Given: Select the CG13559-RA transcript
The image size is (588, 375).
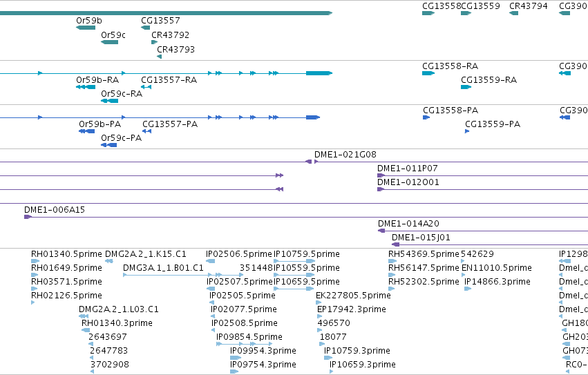Looking at the screenshot, I should pos(466,87).
